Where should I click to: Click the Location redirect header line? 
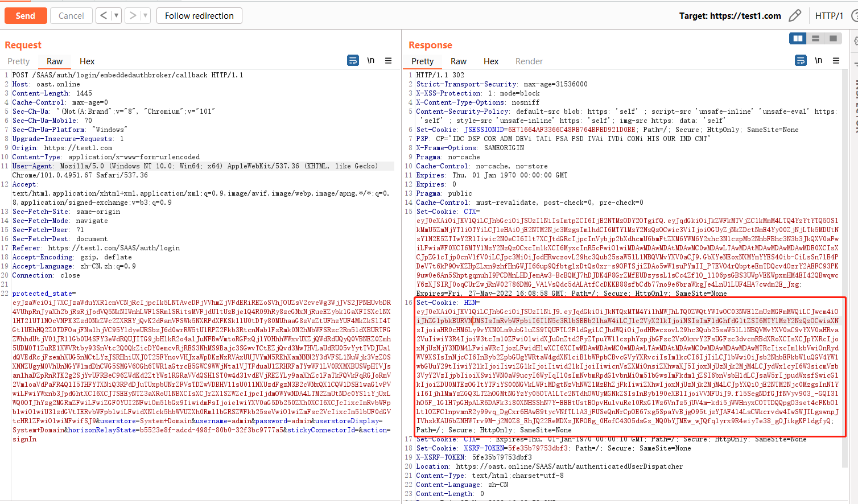point(550,466)
